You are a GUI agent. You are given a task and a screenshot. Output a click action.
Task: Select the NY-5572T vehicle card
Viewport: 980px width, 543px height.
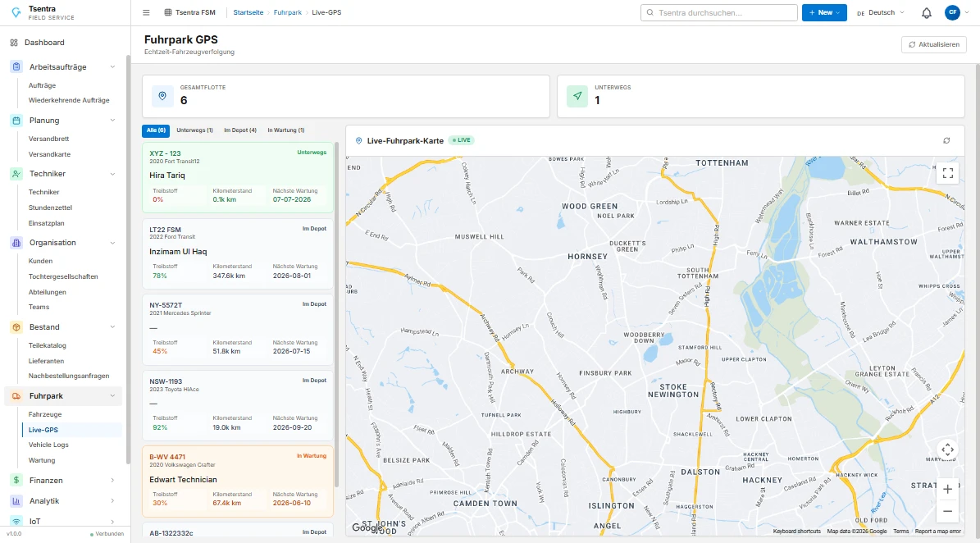click(x=238, y=330)
